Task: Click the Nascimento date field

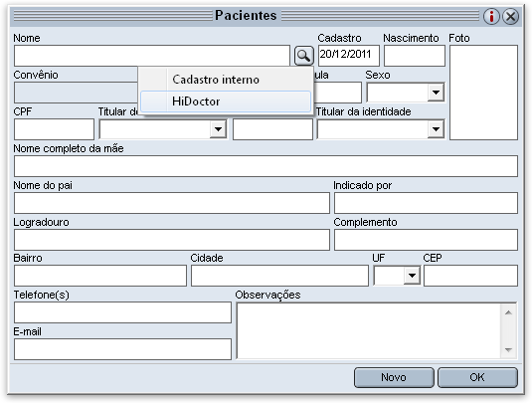Action: 415,56
